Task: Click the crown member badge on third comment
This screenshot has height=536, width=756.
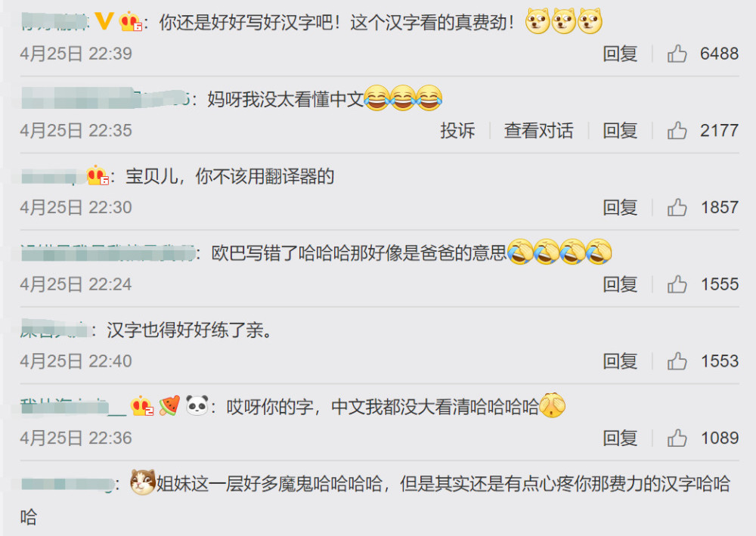Action: click(98, 175)
